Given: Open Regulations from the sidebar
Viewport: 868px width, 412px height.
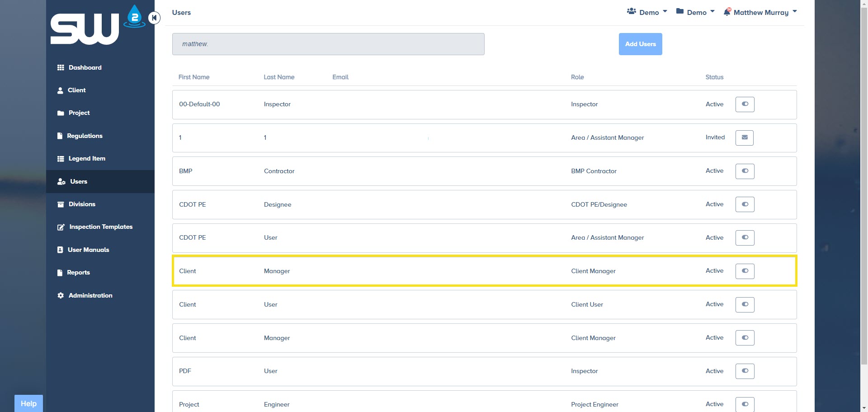Looking at the screenshot, I should coord(85,136).
